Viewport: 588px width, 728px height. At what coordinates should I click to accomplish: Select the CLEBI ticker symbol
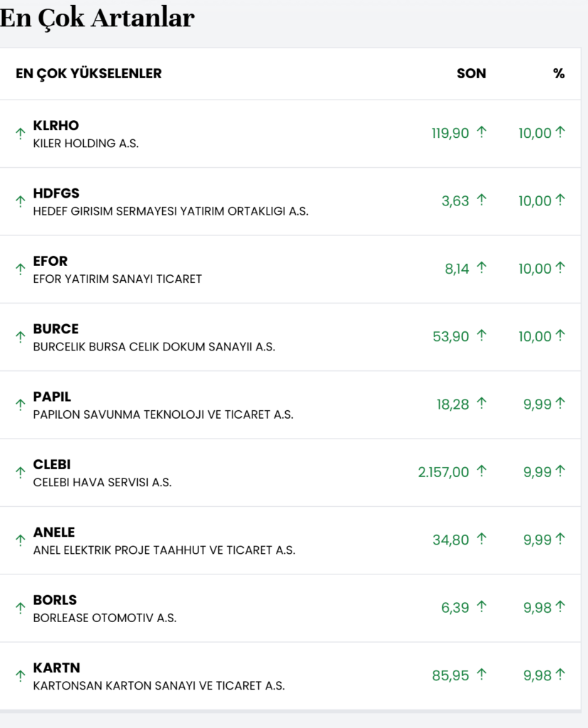pyautogui.click(x=52, y=465)
